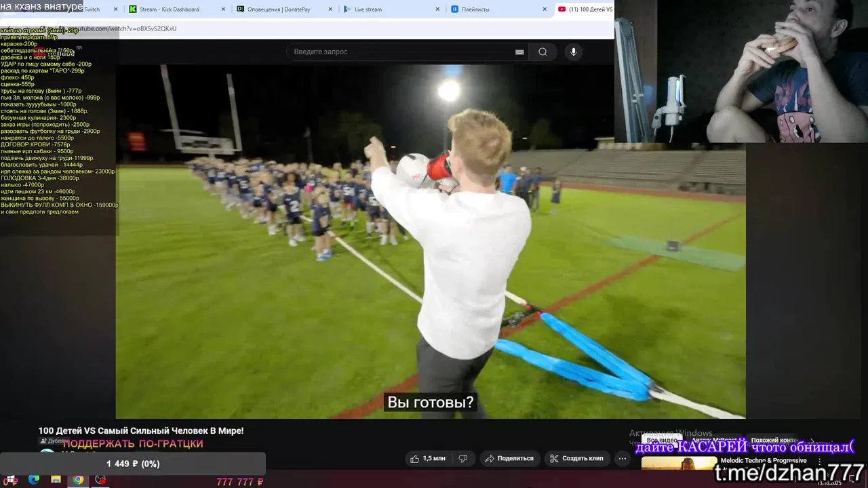This screenshot has height=488, width=868.
Task: Click the Создать клип button
Action: pos(576,459)
